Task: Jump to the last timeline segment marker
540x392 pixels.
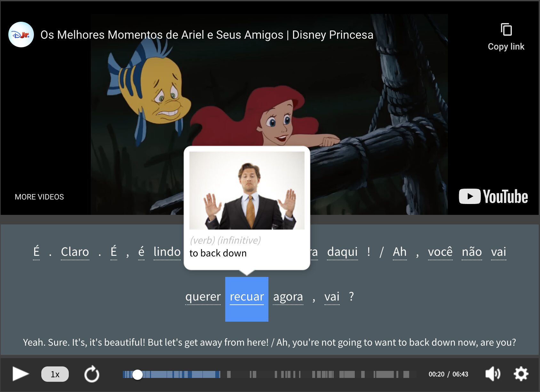Action: pyautogui.click(x=406, y=374)
